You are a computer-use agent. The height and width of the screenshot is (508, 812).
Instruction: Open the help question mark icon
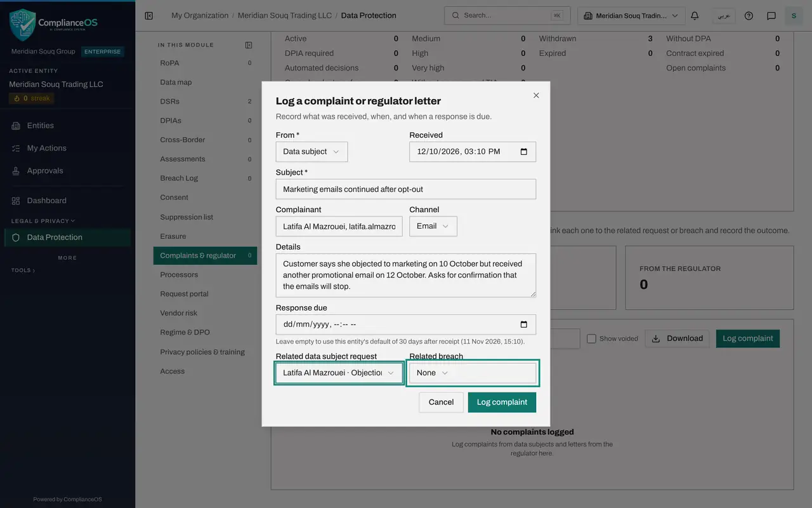click(x=749, y=16)
